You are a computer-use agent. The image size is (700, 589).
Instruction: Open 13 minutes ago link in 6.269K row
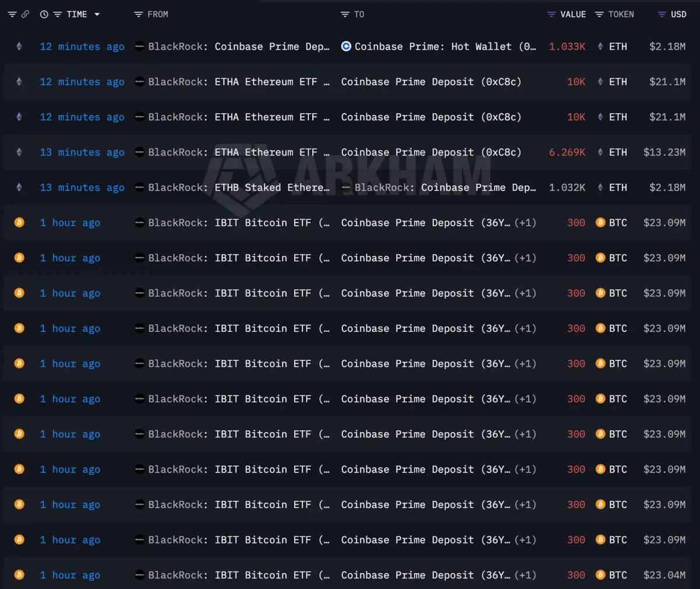(x=82, y=152)
